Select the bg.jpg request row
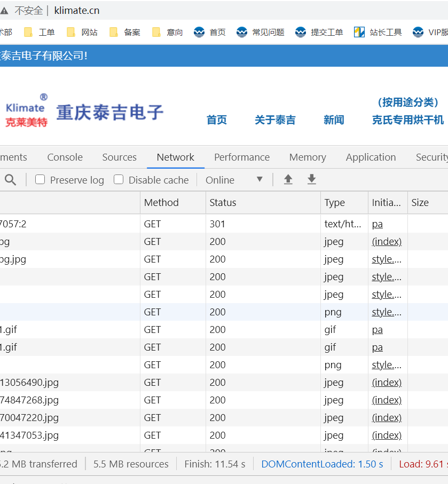 coord(224,259)
